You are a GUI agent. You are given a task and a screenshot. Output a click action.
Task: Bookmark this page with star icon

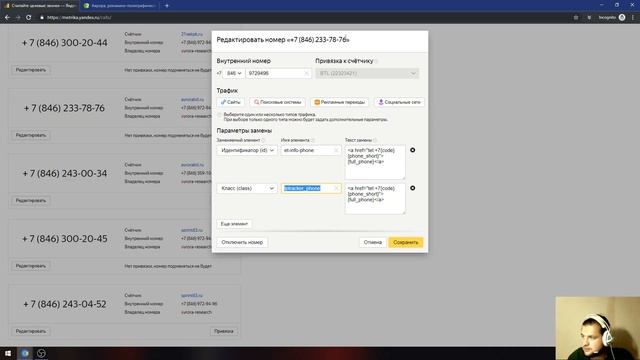576,18
